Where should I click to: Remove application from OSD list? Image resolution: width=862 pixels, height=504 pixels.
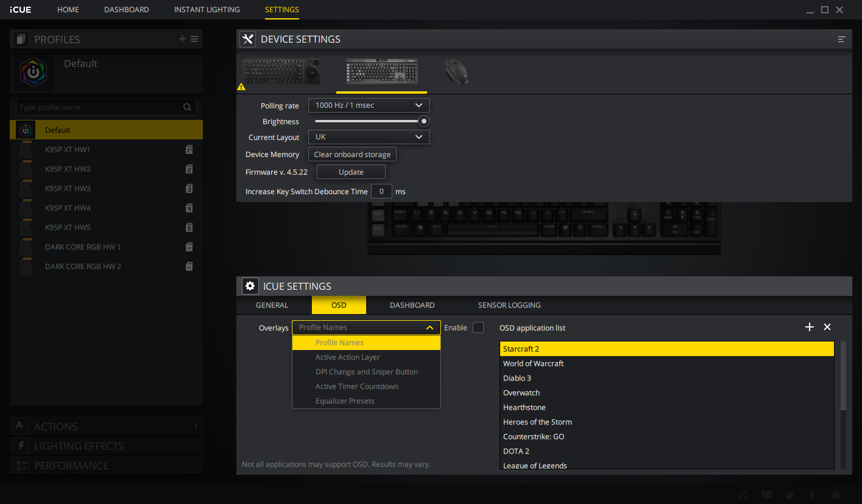tap(827, 327)
